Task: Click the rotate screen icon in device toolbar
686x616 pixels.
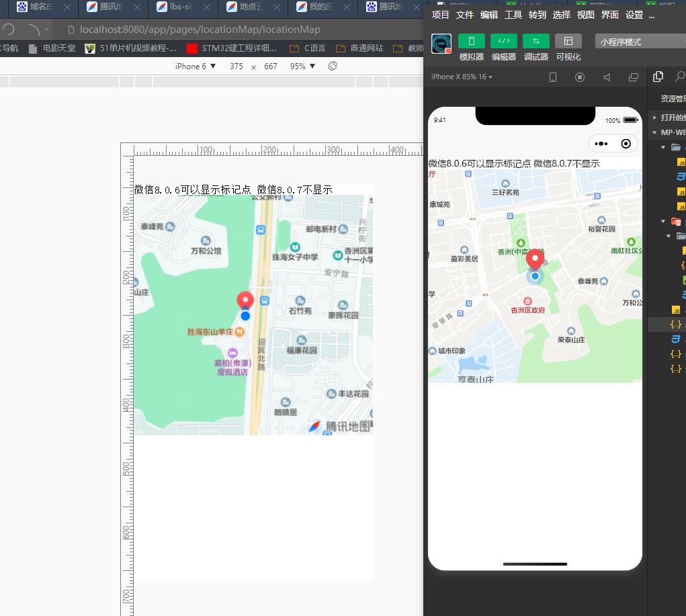Action: click(x=332, y=67)
